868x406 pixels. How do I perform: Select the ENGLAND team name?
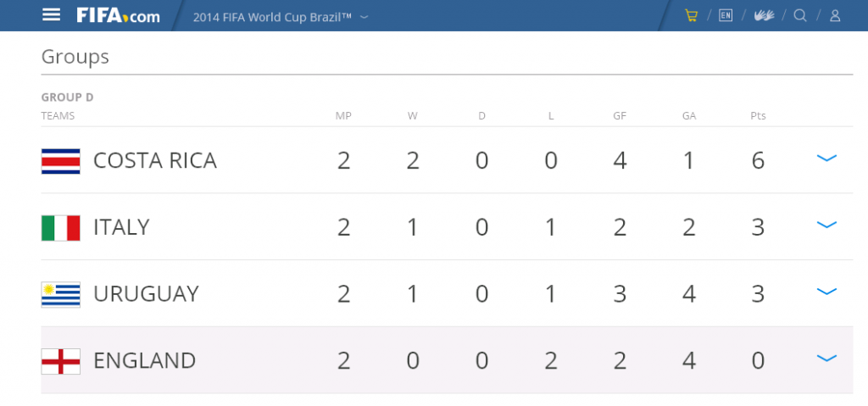(x=144, y=360)
